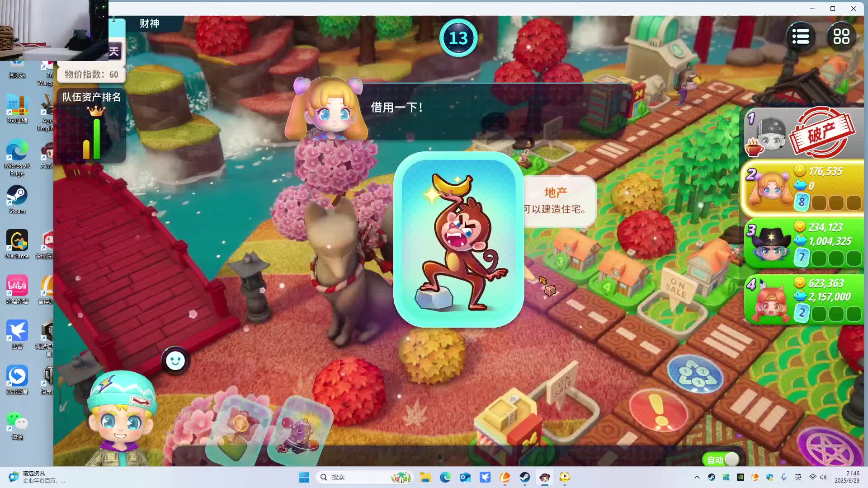Click the Windows taskbar search box
868x488 pixels.
point(357,477)
